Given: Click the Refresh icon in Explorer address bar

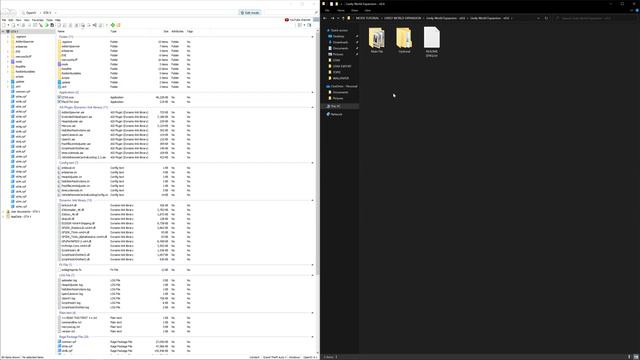Looking at the screenshot, I should tap(546, 18).
